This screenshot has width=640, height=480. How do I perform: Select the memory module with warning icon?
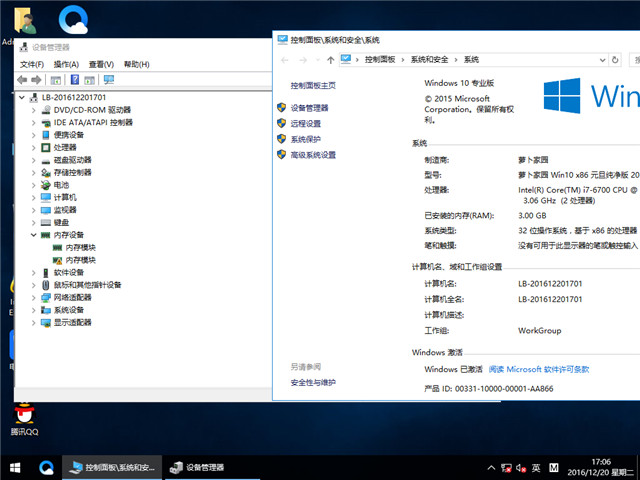tap(58, 260)
